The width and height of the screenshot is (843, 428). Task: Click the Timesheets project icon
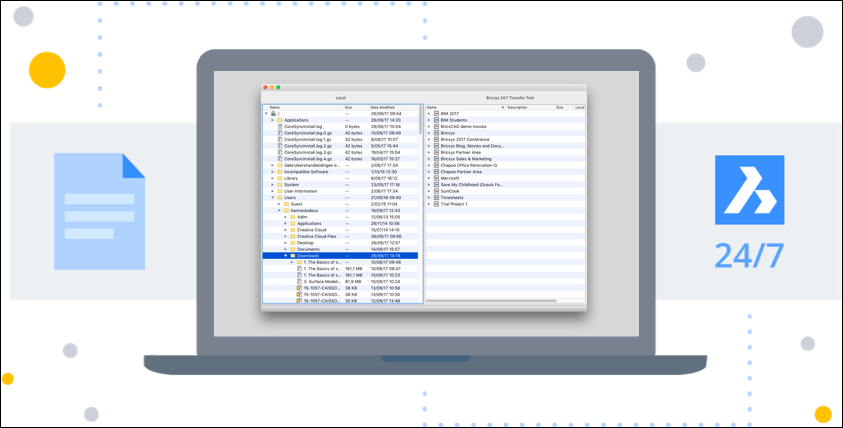coord(436,197)
